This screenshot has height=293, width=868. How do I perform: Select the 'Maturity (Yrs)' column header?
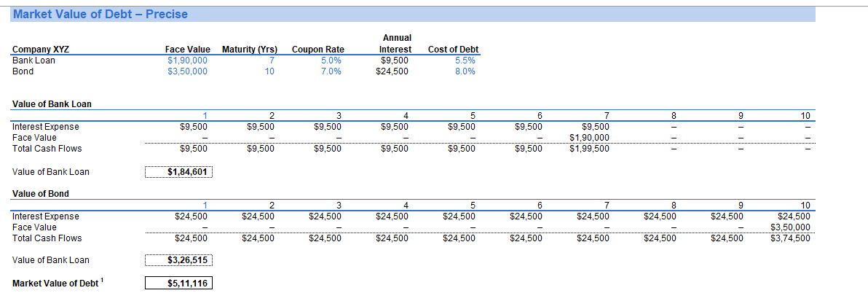click(250, 50)
